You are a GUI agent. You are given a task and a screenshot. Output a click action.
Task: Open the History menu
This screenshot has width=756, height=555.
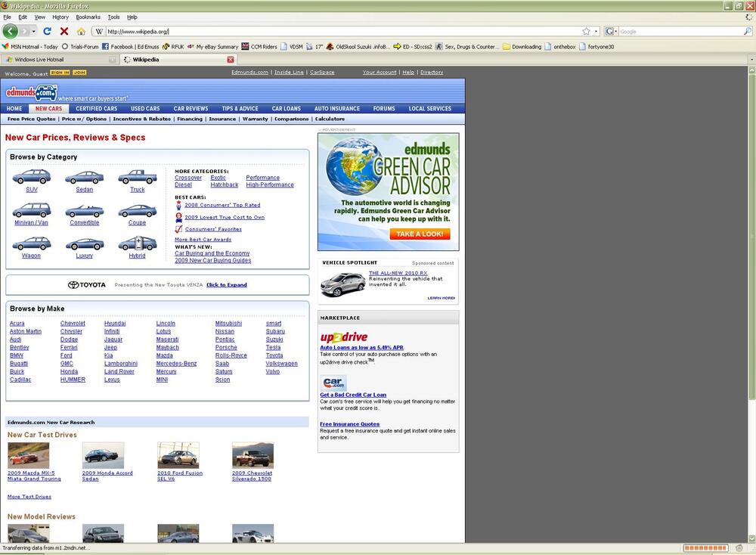60,17
